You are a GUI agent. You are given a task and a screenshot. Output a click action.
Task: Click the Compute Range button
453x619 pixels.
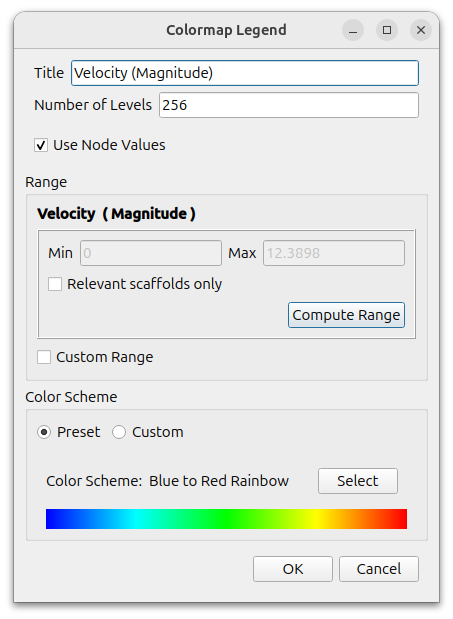tap(346, 315)
